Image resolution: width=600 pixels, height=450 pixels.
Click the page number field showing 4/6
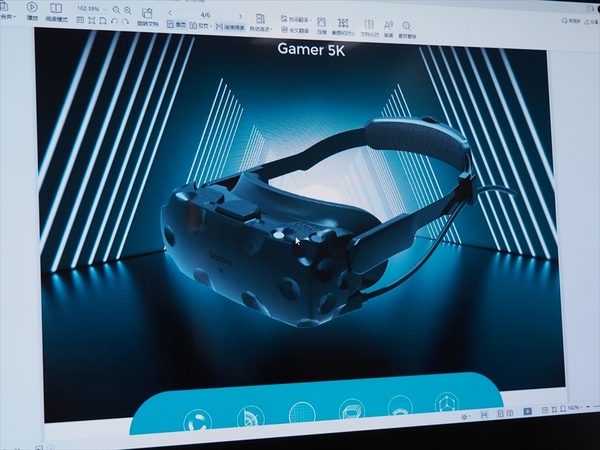(206, 15)
